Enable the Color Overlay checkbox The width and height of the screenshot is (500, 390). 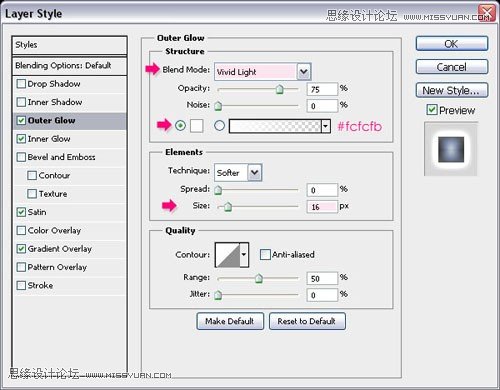[21, 230]
